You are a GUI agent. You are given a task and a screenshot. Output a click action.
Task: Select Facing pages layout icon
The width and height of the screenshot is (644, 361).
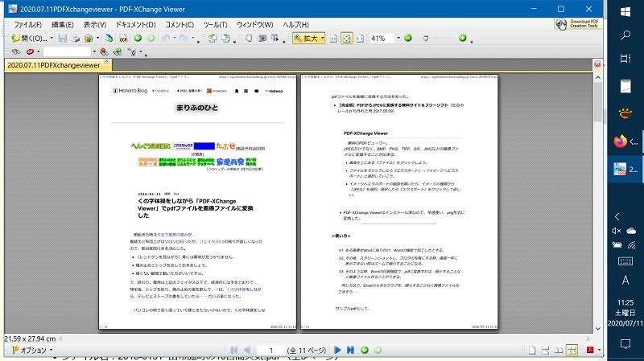[559, 350]
